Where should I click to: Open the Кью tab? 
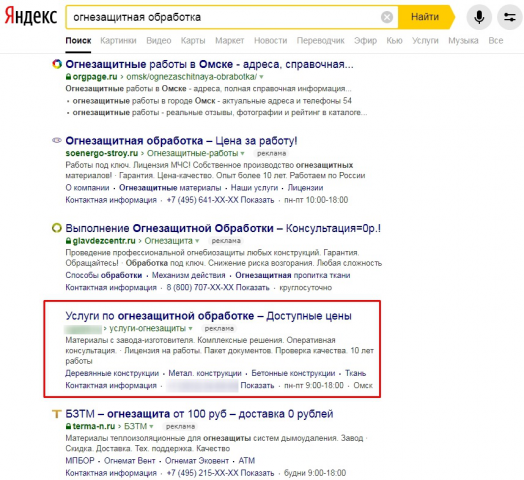394,41
